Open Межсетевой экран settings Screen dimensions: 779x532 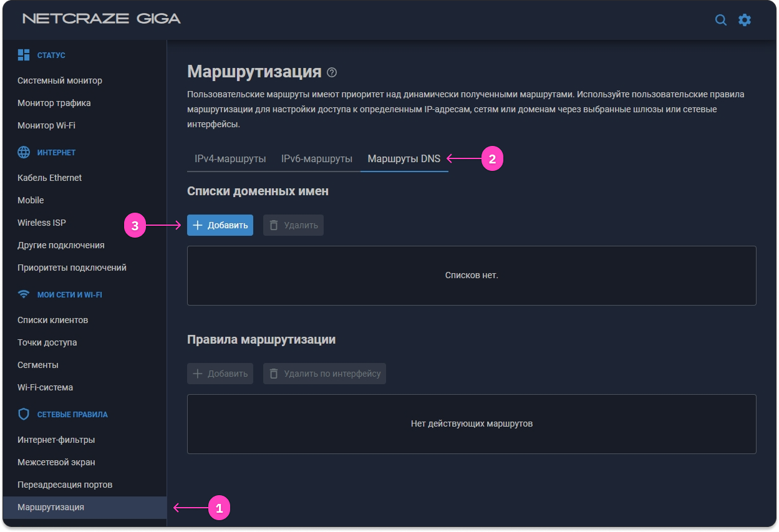tap(56, 462)
